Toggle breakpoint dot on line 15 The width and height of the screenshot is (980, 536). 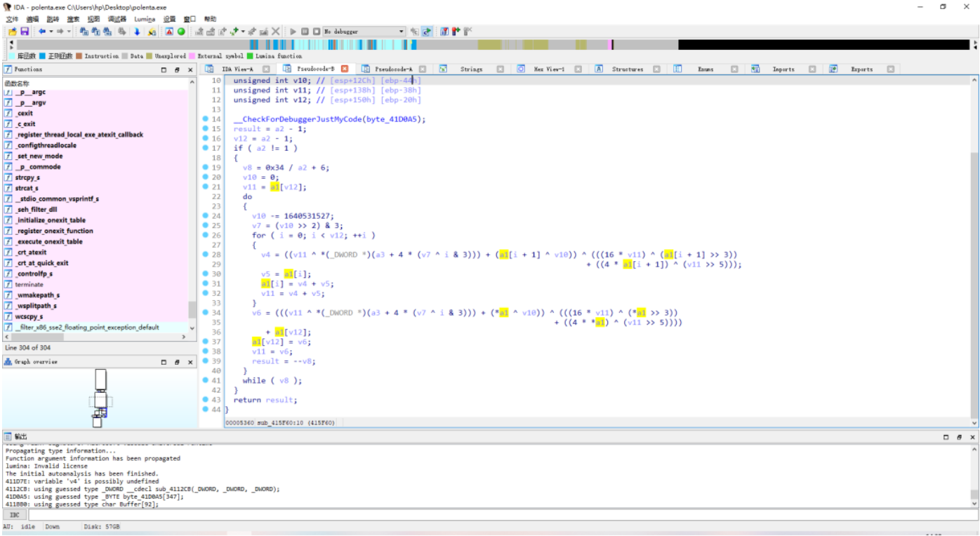[206, 129]
